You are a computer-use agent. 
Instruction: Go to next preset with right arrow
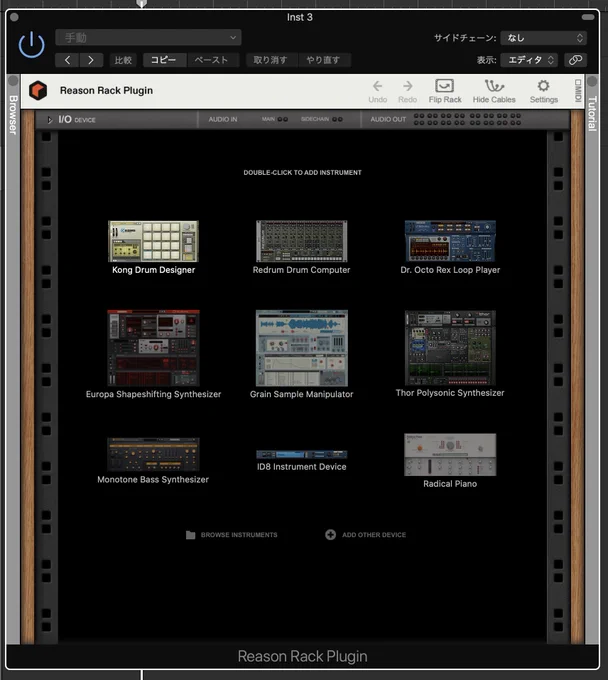click(91, 60)
